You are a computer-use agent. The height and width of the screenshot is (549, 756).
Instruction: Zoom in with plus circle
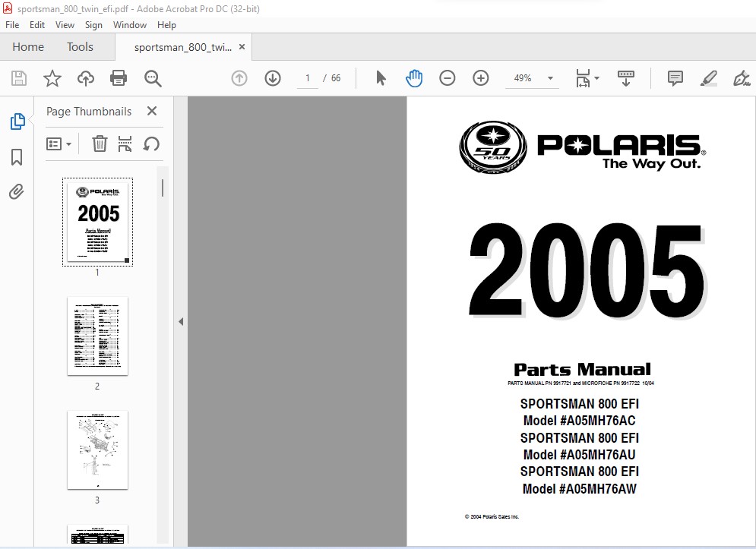pyautogui.click(x=481, y=78)
